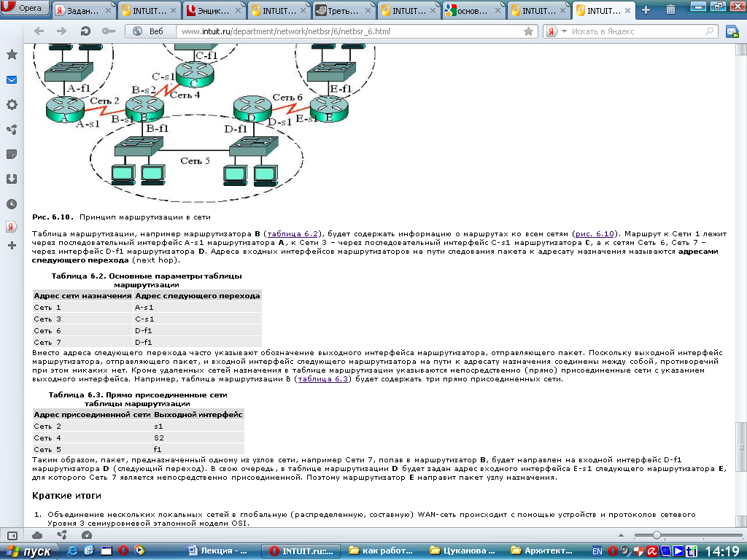Screen dimensions: 747x560
Task: Adjust the page zoom slider
Action: (657, 535)
